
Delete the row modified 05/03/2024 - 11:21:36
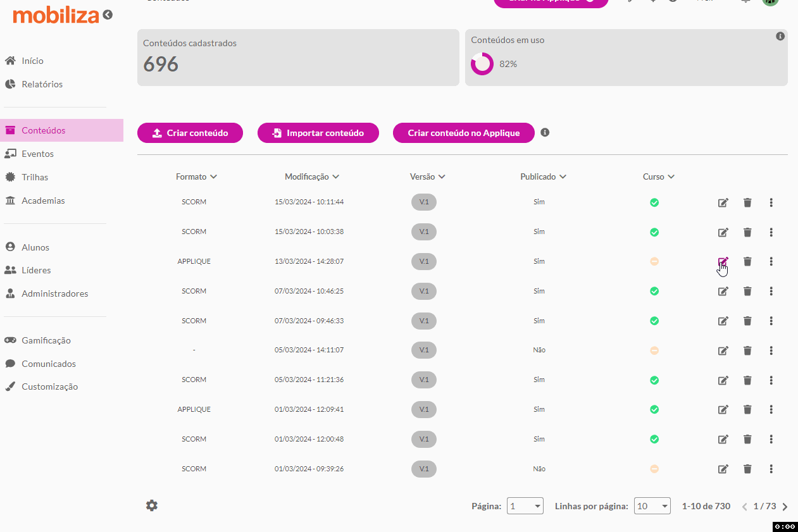747,380
